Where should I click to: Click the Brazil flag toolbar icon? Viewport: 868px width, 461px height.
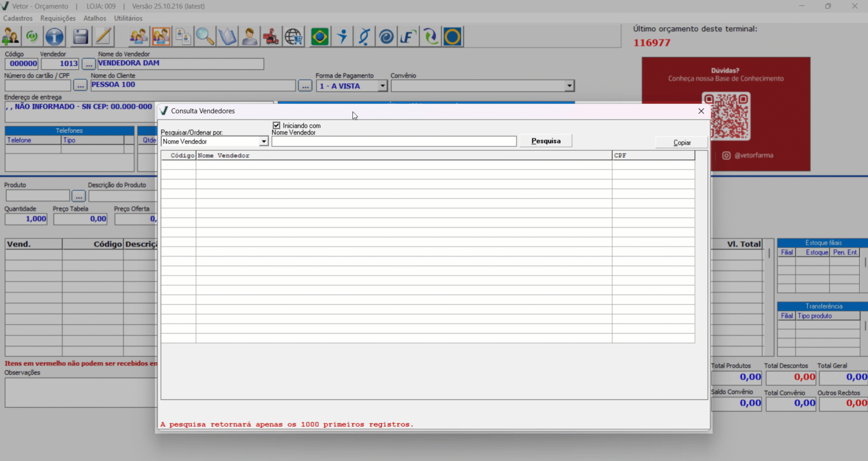click(x=320, y=37)
